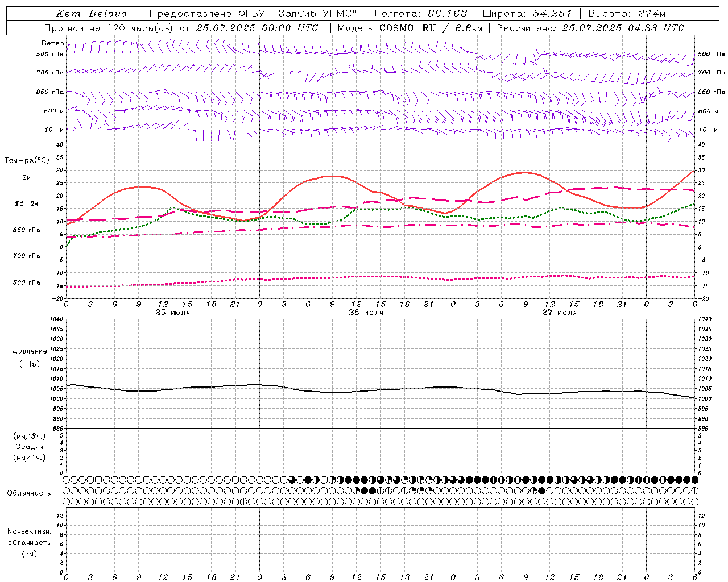Select the text 'Предоставлено ФГБУ "ЗапСиб УГМС"'
The image size is (728, 582).
click(253, 14)
